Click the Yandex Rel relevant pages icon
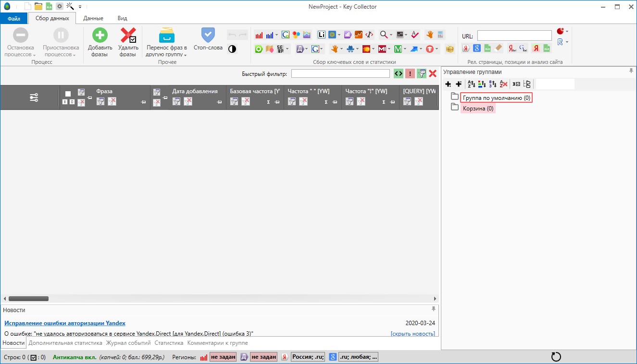The height and width of the screenshot is (364, 637). coord(512,48)
